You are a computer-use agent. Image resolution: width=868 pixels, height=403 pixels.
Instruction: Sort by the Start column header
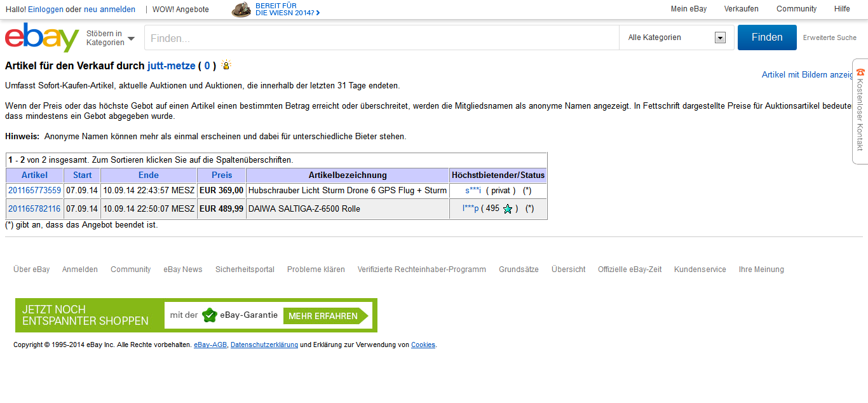click(x=82, y=175)
